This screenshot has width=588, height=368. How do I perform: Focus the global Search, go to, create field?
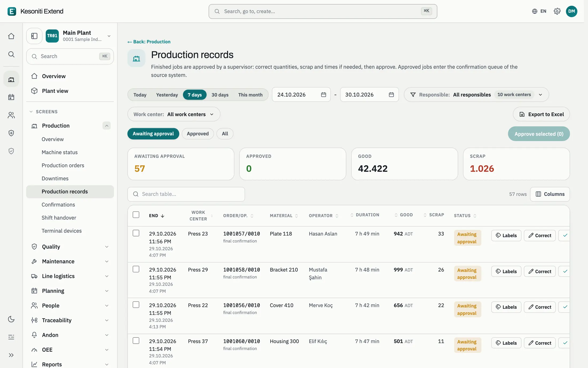[323, 11]
